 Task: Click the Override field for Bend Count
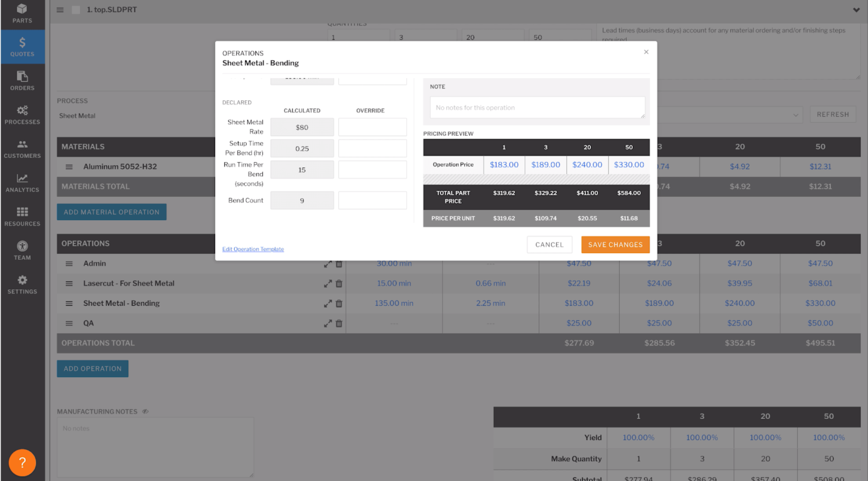pos(372,200)
